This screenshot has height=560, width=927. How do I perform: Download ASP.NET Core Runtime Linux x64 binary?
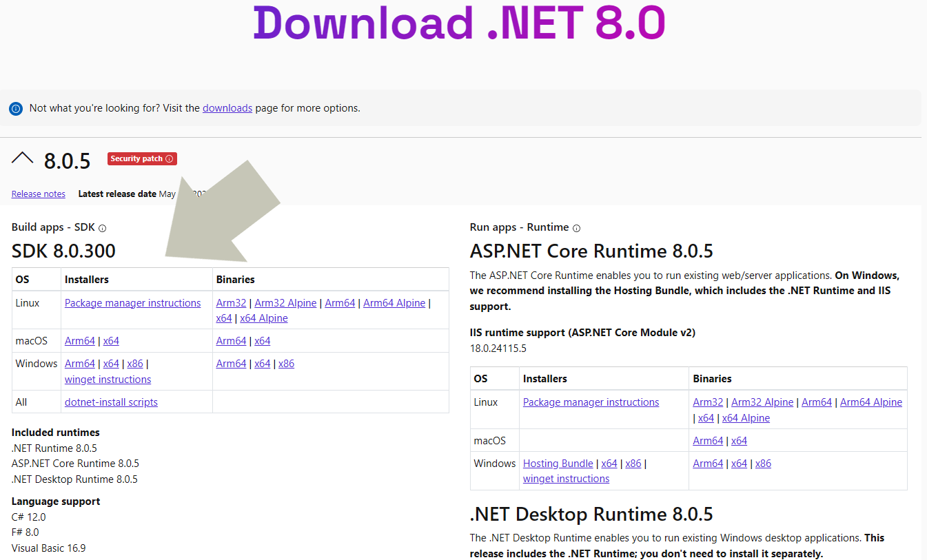pos(706,418)
